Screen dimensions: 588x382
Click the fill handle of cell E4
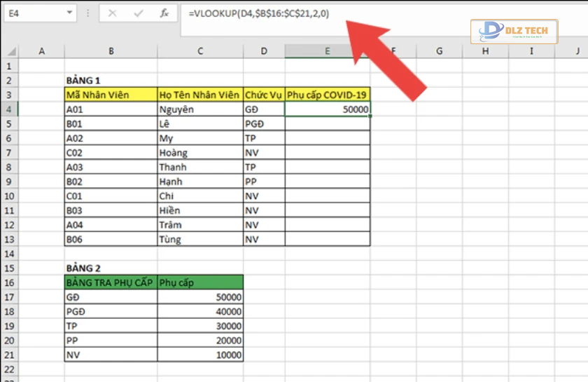point(370,116)
